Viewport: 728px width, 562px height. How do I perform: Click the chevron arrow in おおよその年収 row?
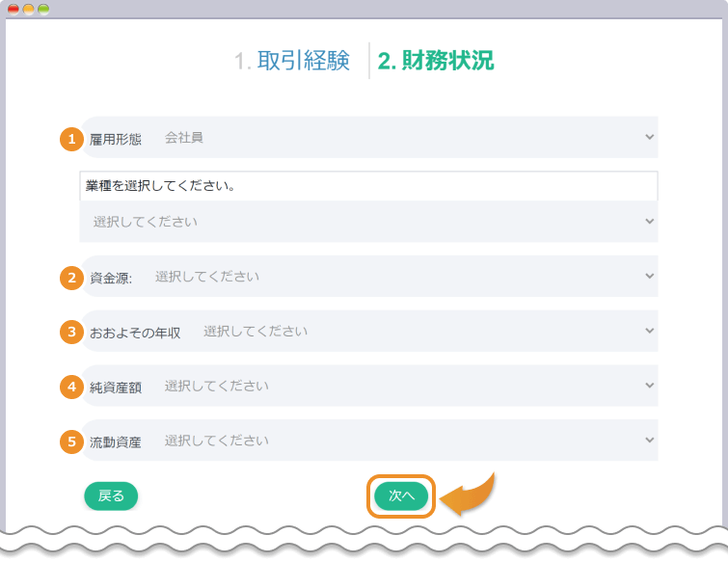(x=650, y=331)
